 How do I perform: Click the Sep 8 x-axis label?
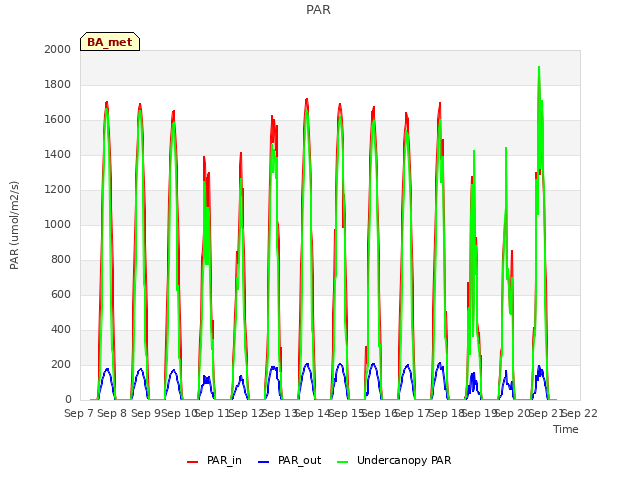pyautogui.click(x=112, y=413)
